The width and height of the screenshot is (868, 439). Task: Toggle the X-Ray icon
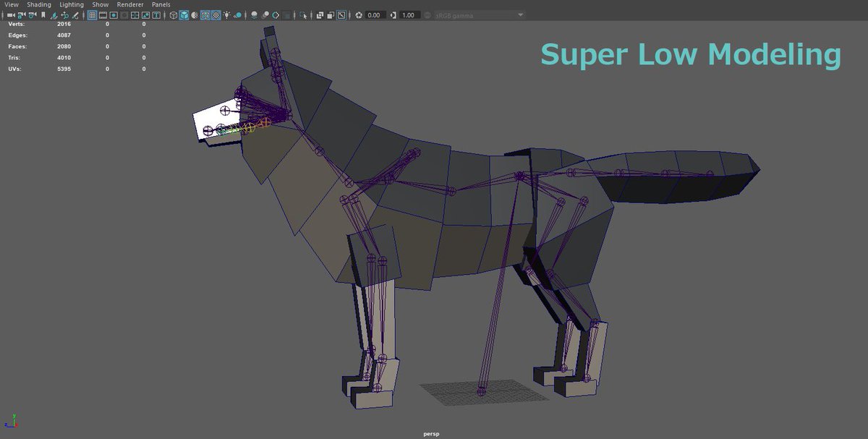tap(320, 15)
